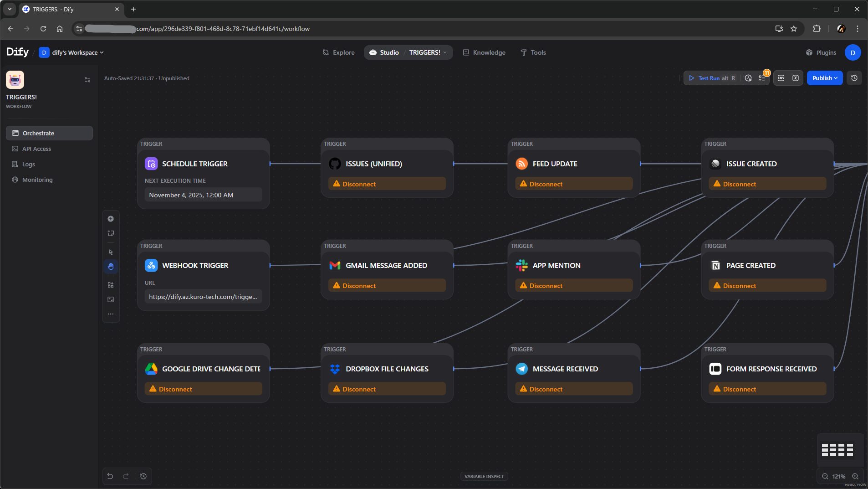868x489 pixels.
Task: Switch to pointer mode on canvas toolbar
Action: pos(111,252)
